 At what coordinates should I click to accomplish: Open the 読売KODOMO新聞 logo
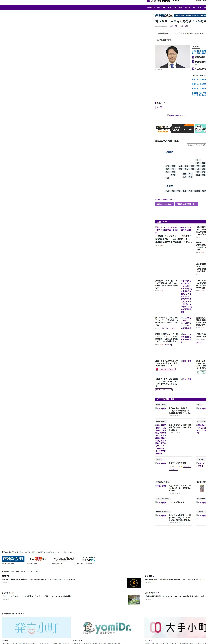click(13, 559)
